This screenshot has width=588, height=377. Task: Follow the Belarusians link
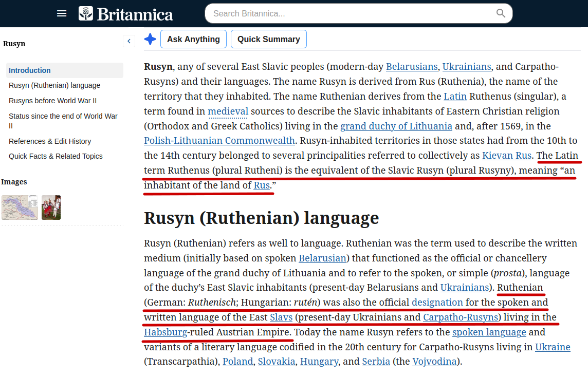412,67
